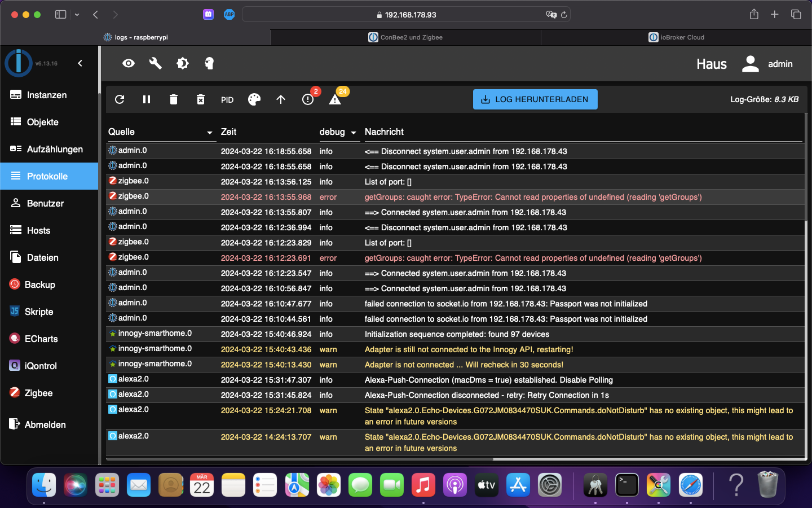The image size is (812, 508).
Task: Toggle the Safari sidebar button
Action: (x=60, y=15)
